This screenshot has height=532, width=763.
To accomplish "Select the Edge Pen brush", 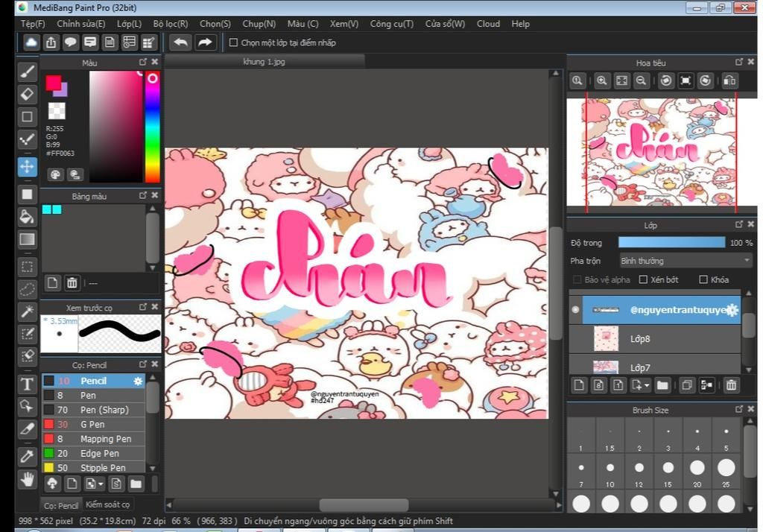I will click(x=93, y=453).
